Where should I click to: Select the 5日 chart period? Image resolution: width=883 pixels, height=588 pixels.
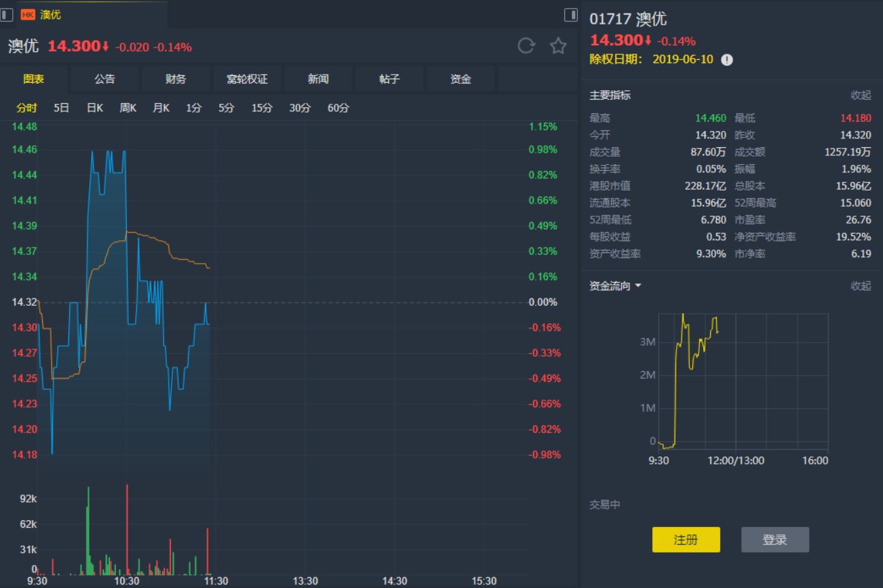coord(62,108)
